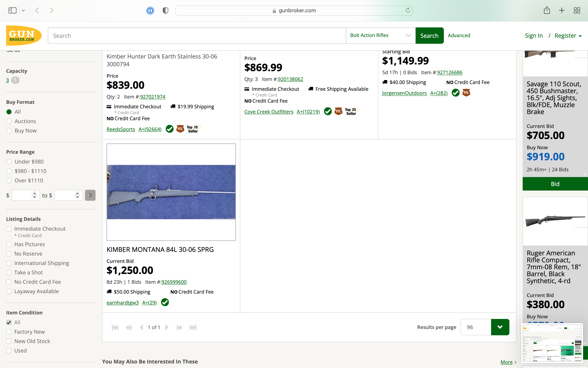588x368 pixels.
Task: Jump to first page pagination icon
Action: [x=115, y=327]
